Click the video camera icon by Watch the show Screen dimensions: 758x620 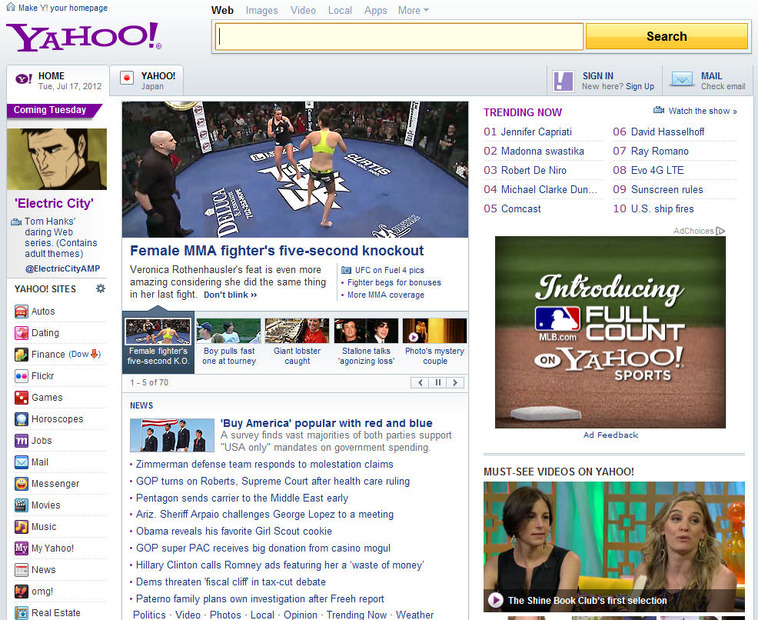658,110
